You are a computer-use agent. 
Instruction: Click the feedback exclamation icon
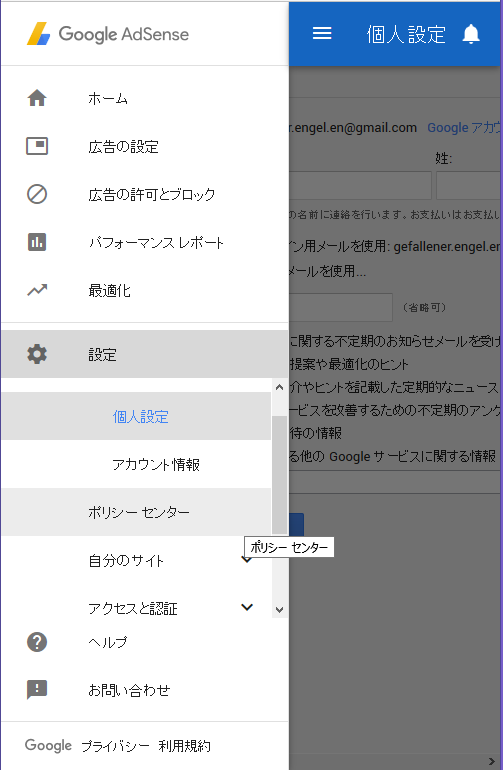(37, 690)
